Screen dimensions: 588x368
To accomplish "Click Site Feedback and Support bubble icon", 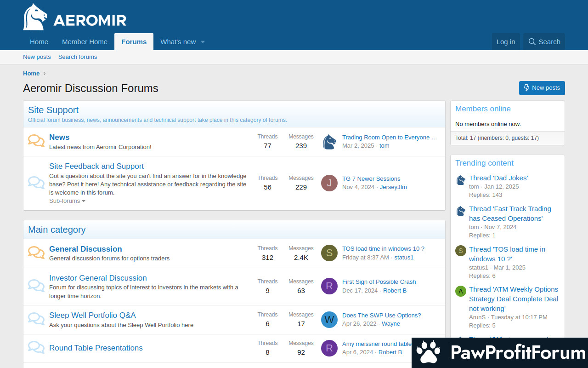I will tap(36, 183).
